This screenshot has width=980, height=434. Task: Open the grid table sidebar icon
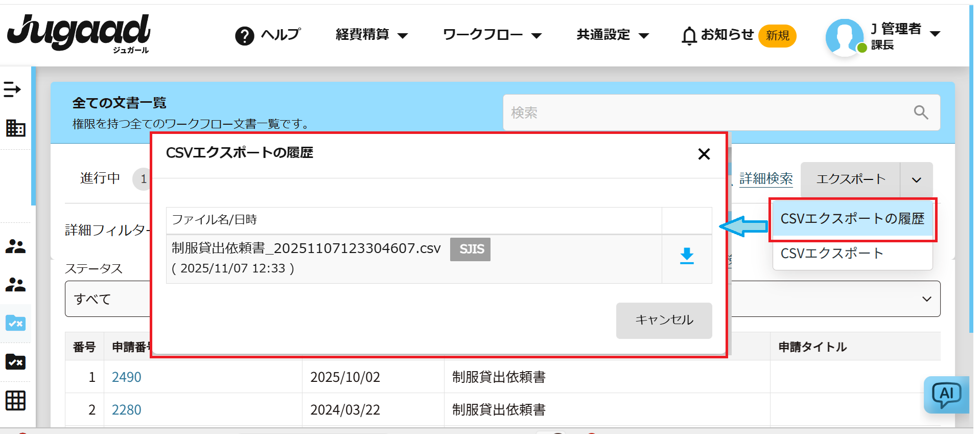(x=15, y=400)
